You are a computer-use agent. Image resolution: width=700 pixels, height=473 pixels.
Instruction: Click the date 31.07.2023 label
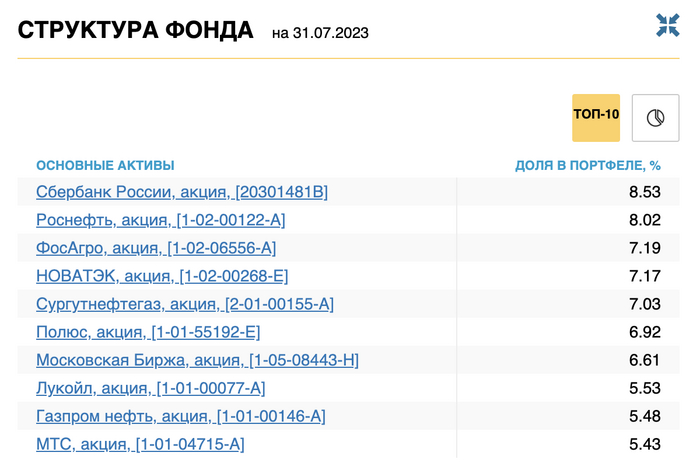coord(320,33)
